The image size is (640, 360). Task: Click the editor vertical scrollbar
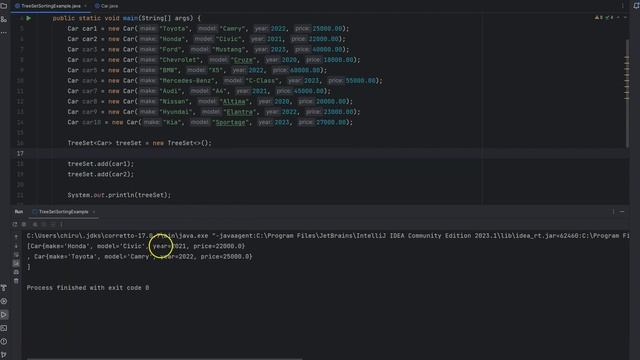[627, 94]
